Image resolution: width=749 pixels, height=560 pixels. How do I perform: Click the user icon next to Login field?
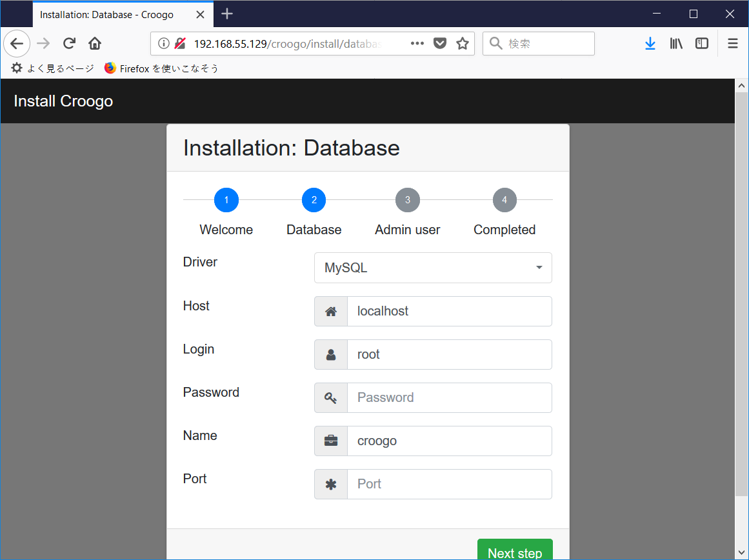coord(330,354)
